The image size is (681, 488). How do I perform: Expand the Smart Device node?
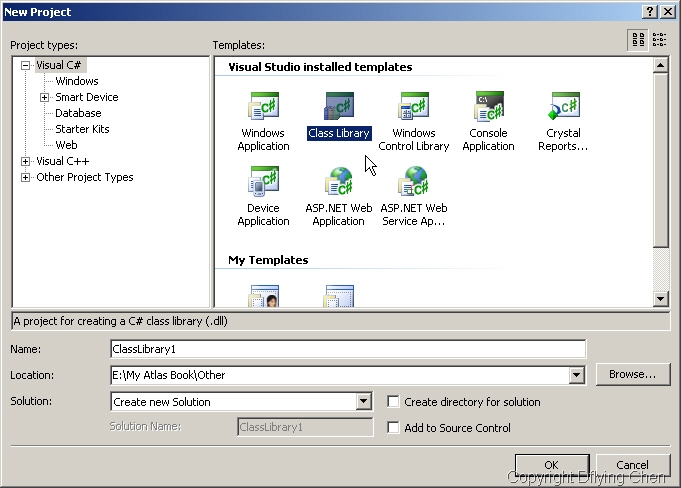pyautogui.click(x=44, y=97)
